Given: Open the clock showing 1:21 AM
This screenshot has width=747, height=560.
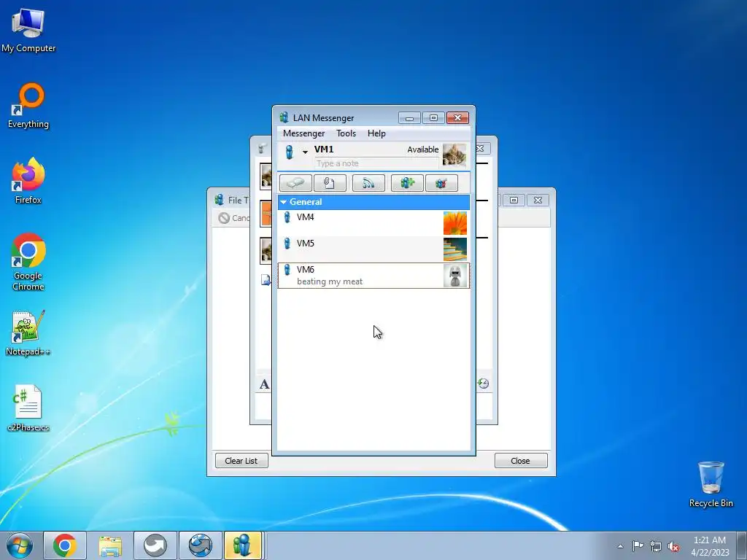Looking at the screenshot, I should [710, 546].
